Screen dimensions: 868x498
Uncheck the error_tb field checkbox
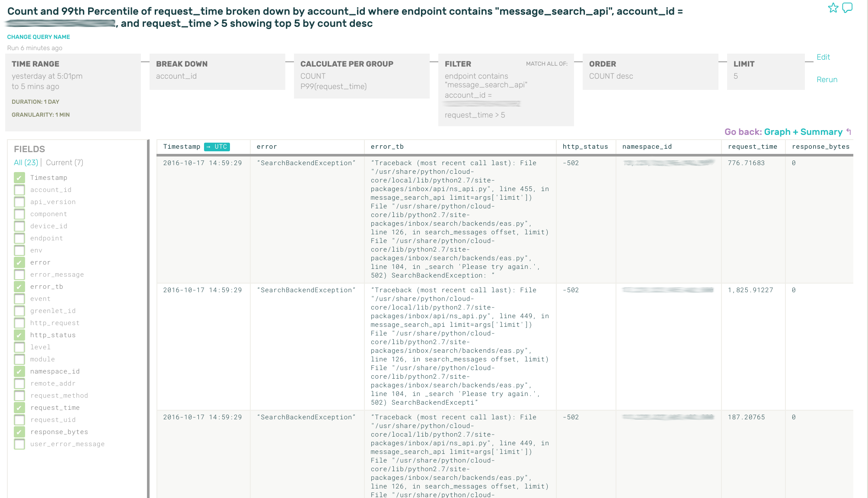pyautogui.click(x=19, y=287)
